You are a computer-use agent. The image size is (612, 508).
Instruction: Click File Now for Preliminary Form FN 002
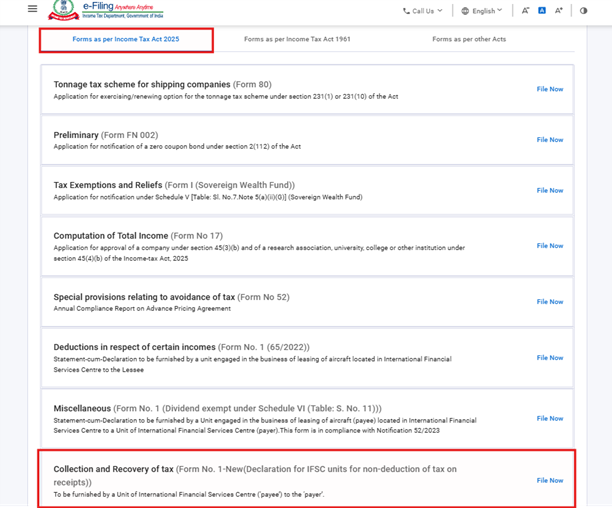click(x=549, y=140)
